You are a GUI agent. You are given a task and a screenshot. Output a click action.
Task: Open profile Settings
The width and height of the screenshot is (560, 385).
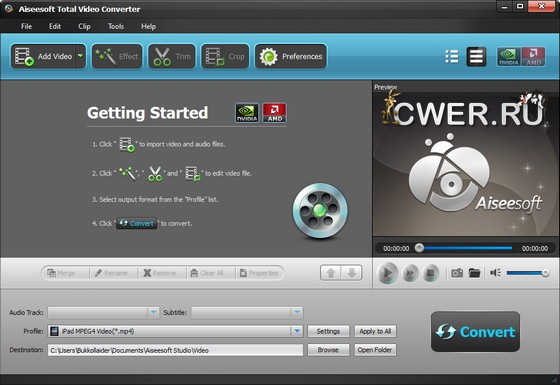point(328,331)
